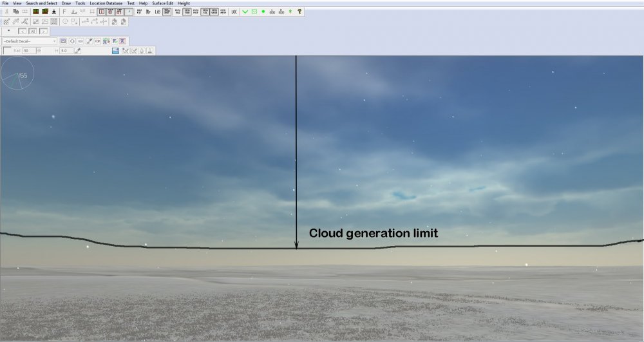The height and width of the screenshot is (342, 644).
Task: Open the Tools menu
Action: pos(80,3)
